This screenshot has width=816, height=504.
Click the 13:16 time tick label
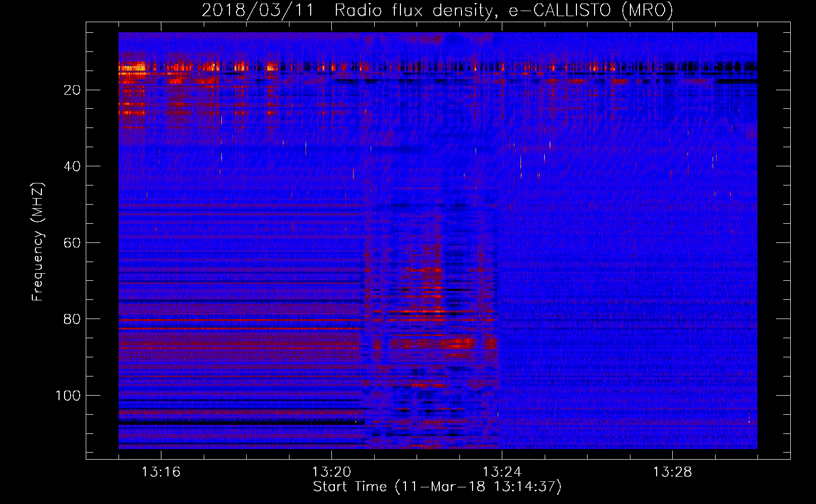tap(161, 472)
